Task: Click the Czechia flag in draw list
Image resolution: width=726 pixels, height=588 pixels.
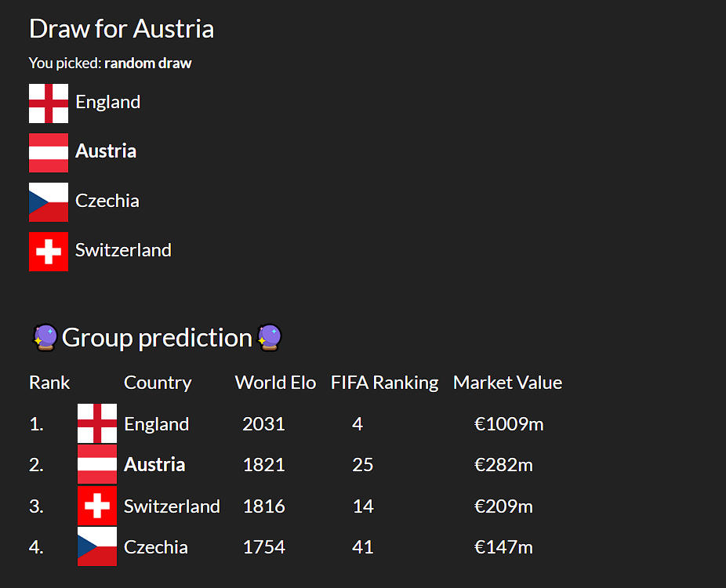Action: click(49, 202)
